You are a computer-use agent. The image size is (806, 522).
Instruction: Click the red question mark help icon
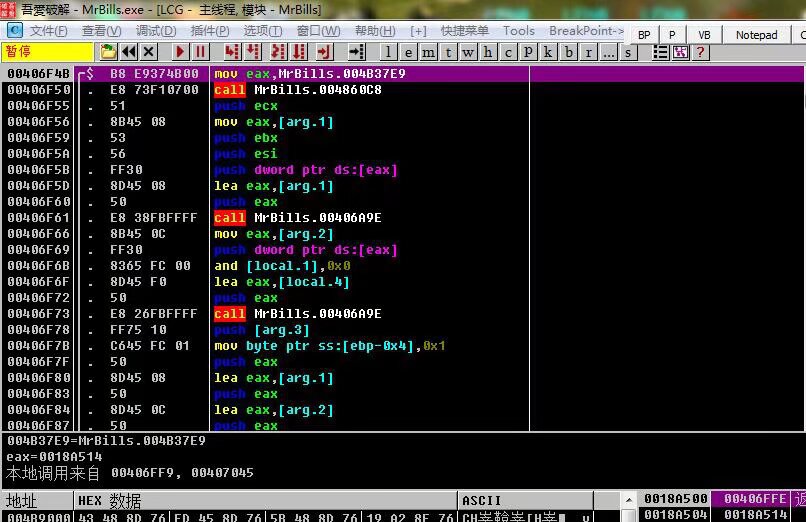tap(700, 52)
